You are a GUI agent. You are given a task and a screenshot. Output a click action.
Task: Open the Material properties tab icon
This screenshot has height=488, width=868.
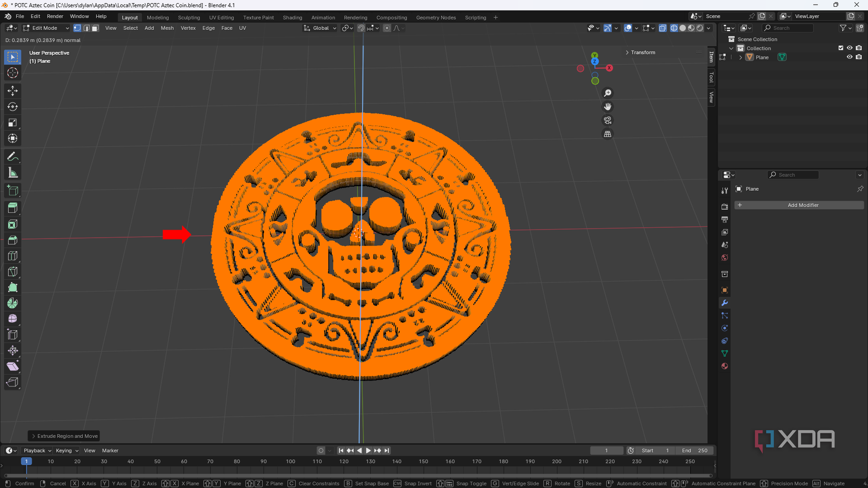pyautogui.click(x=725, y=366)
